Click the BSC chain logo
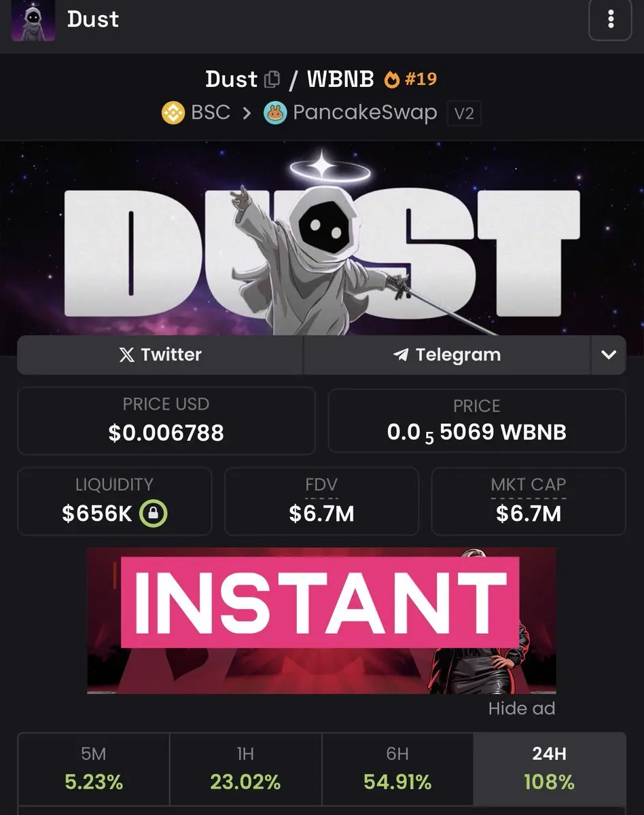The height and width of the screenshot is (815, 644). [173, 112]
